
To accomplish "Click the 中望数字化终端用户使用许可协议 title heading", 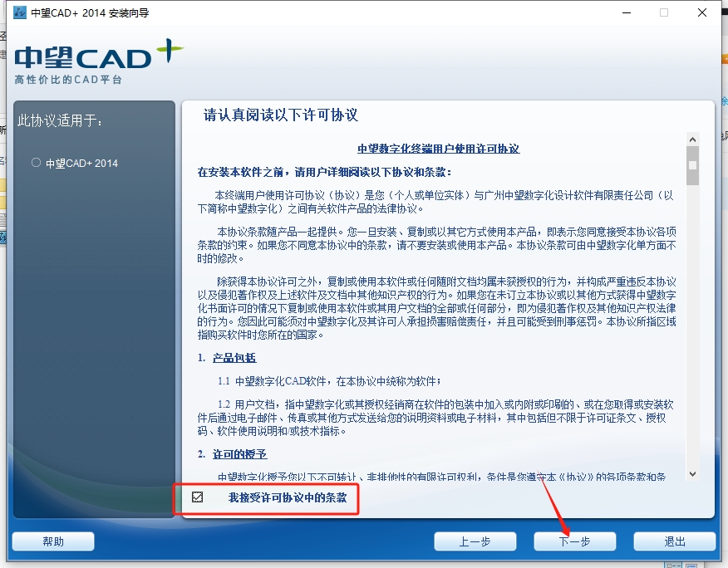I will click(x=438, y=149).
